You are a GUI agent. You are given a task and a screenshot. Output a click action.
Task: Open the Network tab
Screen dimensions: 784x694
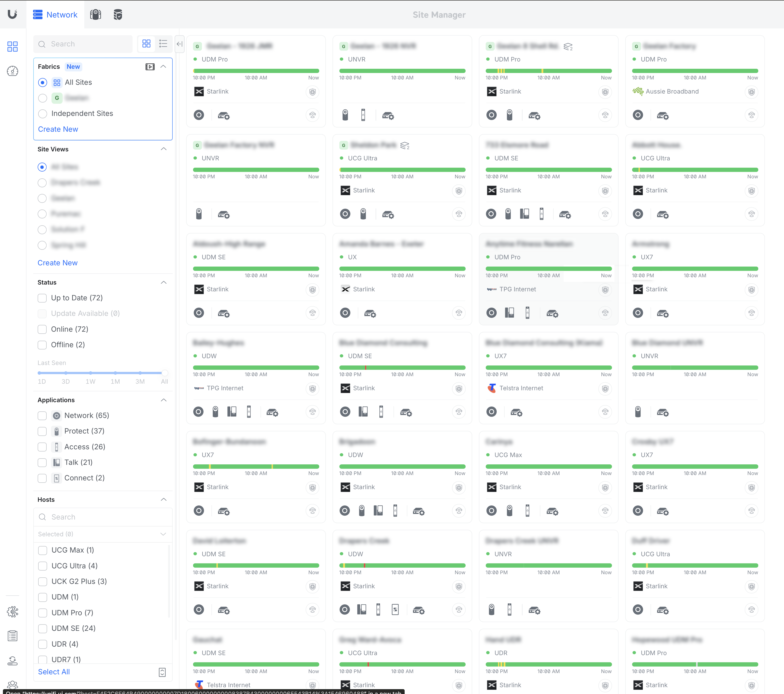coord(55,15)
